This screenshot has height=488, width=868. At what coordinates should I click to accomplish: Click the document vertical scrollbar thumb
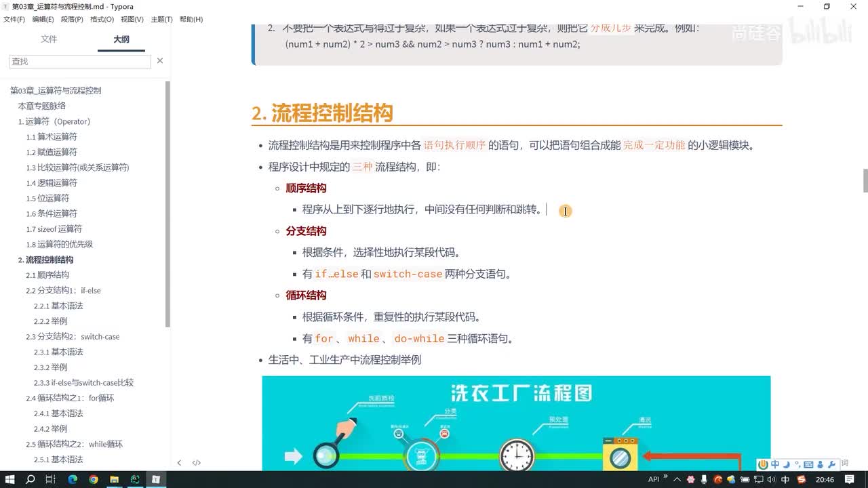865,180
